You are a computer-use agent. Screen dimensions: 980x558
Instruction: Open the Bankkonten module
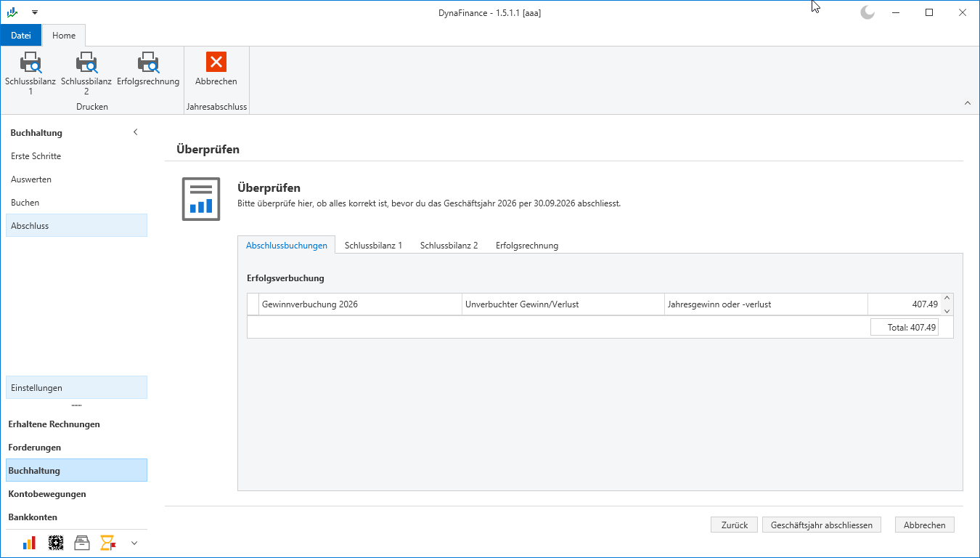pos(76,517)
